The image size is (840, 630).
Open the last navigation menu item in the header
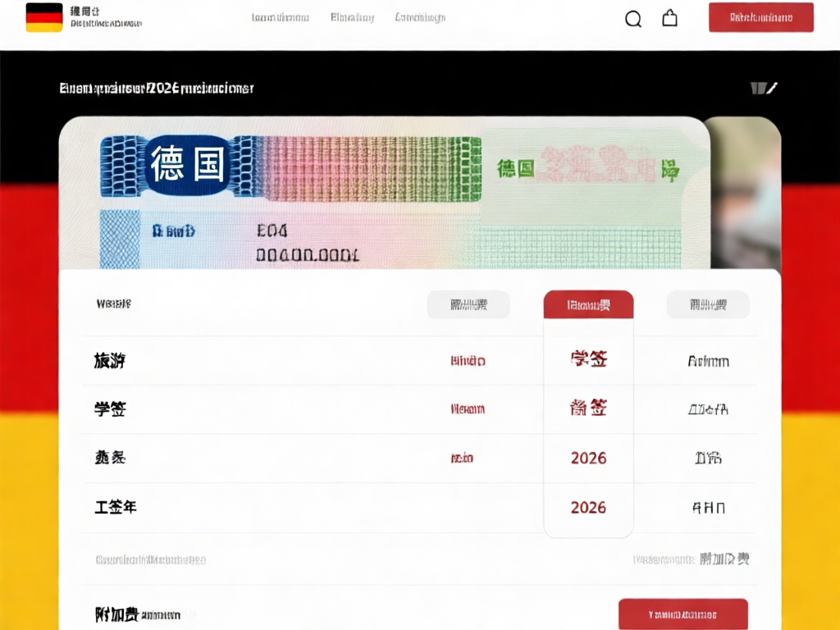[x=420, y=17]
